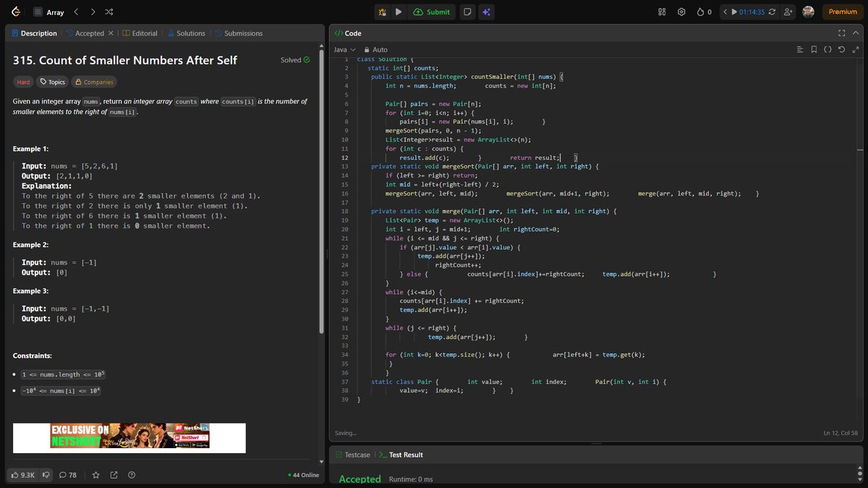Viewport: 868px width, 488px height.
Task: Launch the AI sparkle assistant
Action: coord(487,12)
